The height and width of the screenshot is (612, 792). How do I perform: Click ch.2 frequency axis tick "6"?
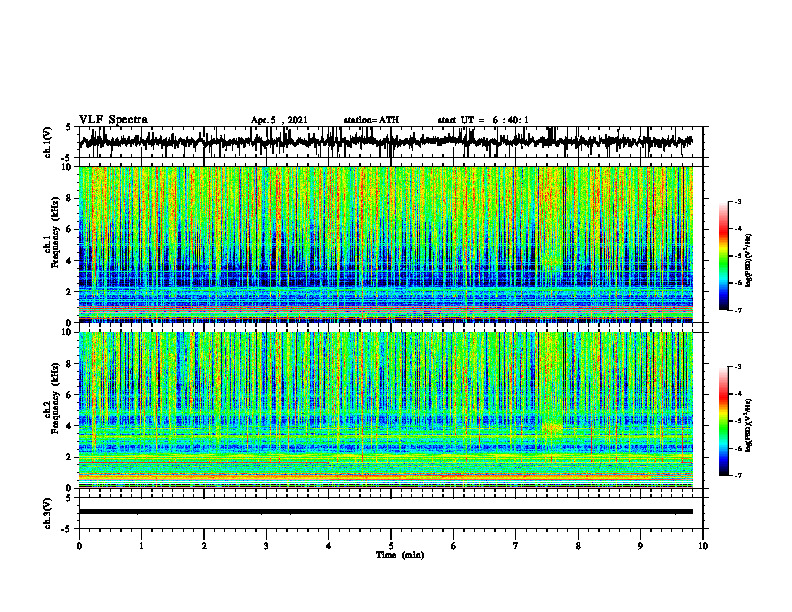(69, 395)
